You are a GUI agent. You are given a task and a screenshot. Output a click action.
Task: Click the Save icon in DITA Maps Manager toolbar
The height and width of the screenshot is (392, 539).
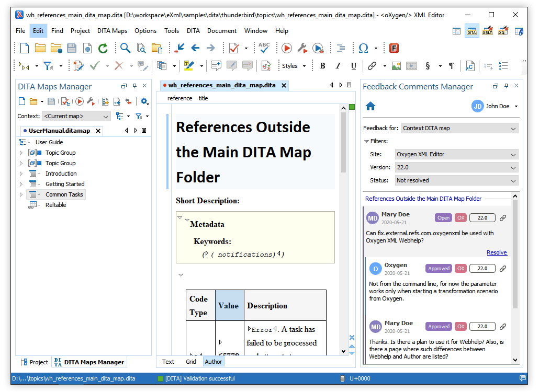[51, 101]
